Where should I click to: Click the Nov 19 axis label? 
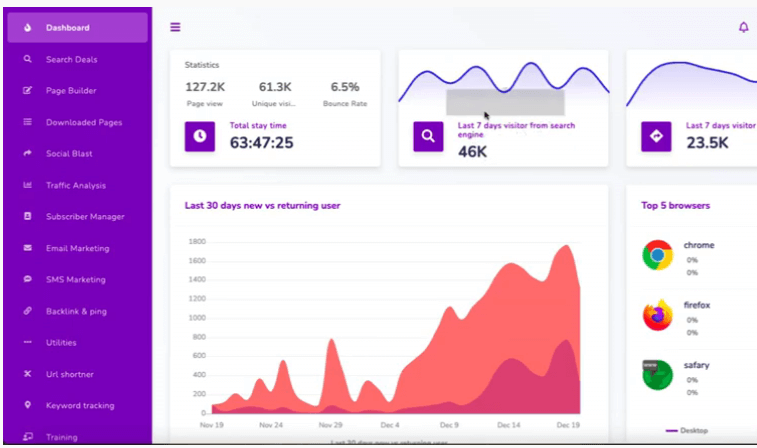pyautogui.click(x=211, y=425)
